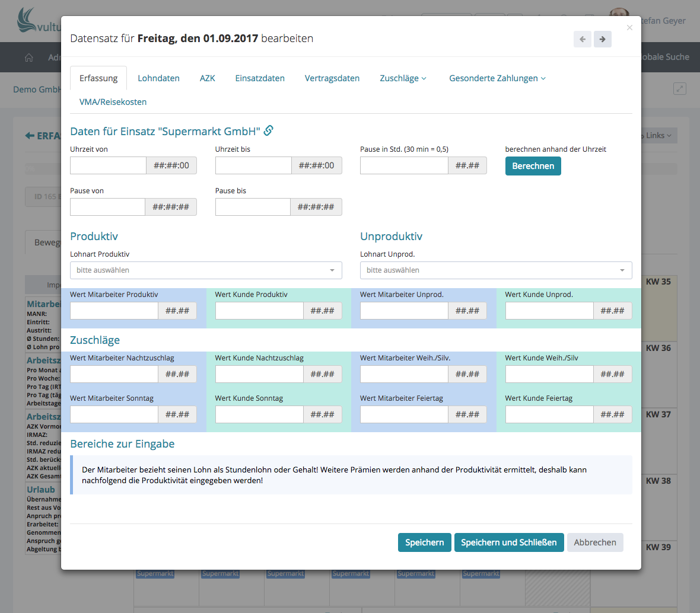Open Lohnart Produktiv select box
This screenshot has height=613, width=700.
pyautogui.click(x=206, y=270)
